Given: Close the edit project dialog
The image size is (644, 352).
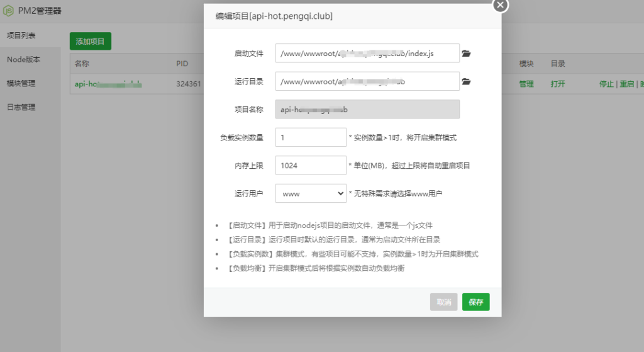Looking at the screenshot, I should click(500, 5).
